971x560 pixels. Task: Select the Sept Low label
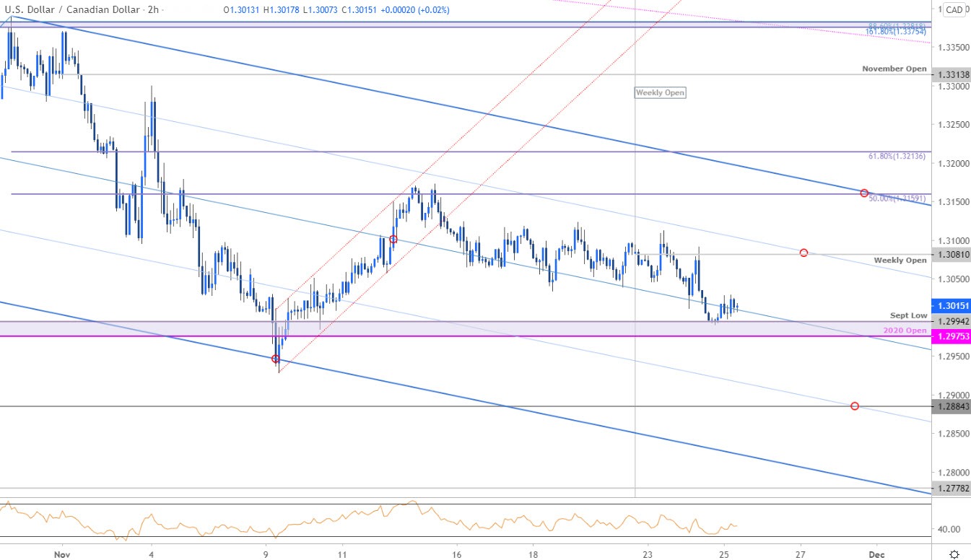coord(909,316)
